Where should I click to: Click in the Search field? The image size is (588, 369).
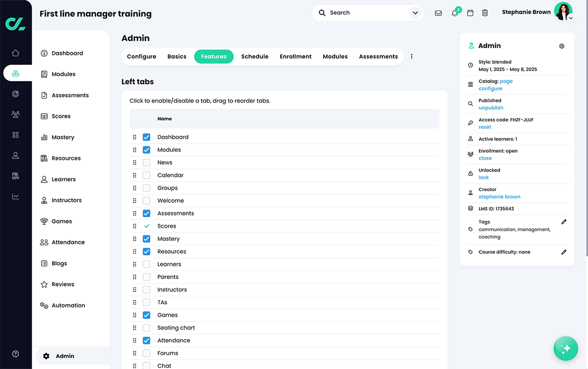(367, 13)
